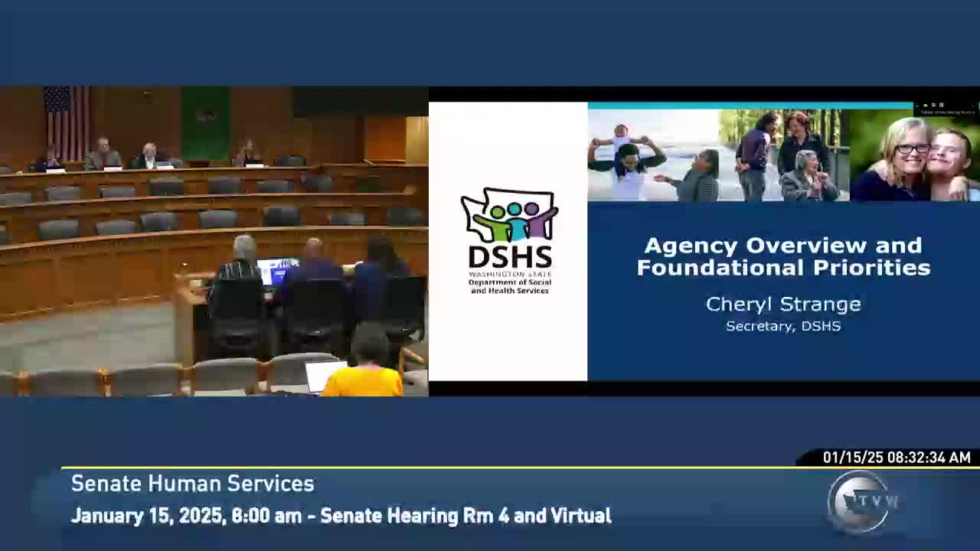The width and height of the screenshot is (980, 551).
Task: Expand the presenter details for Cheryl Strange
Action: pyautogui.click(x=783, y=314)
